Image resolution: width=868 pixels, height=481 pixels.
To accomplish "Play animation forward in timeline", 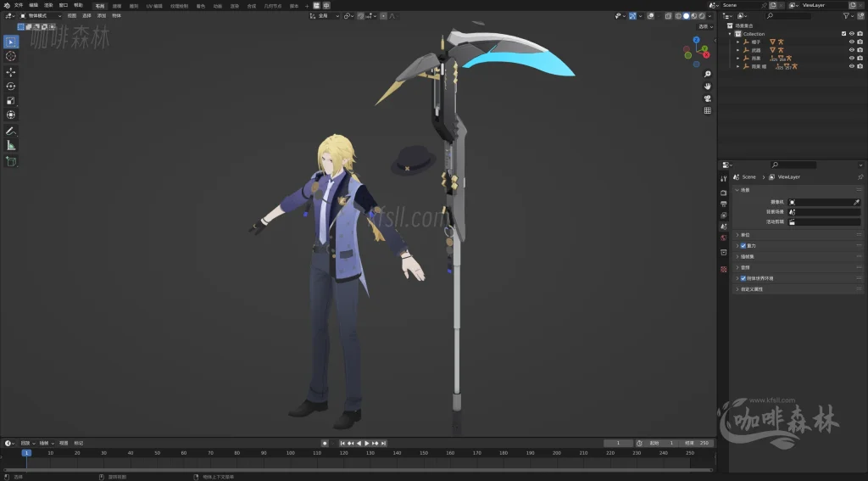I will tap(367, 444).
